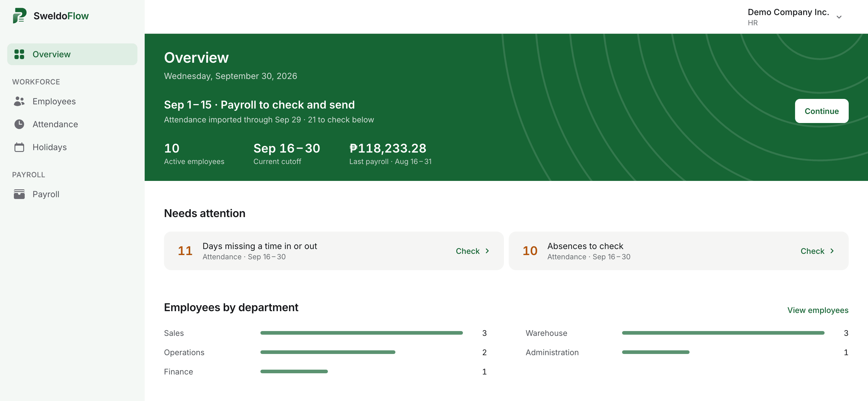
Task: Open the View employees link
Action: 817,310
